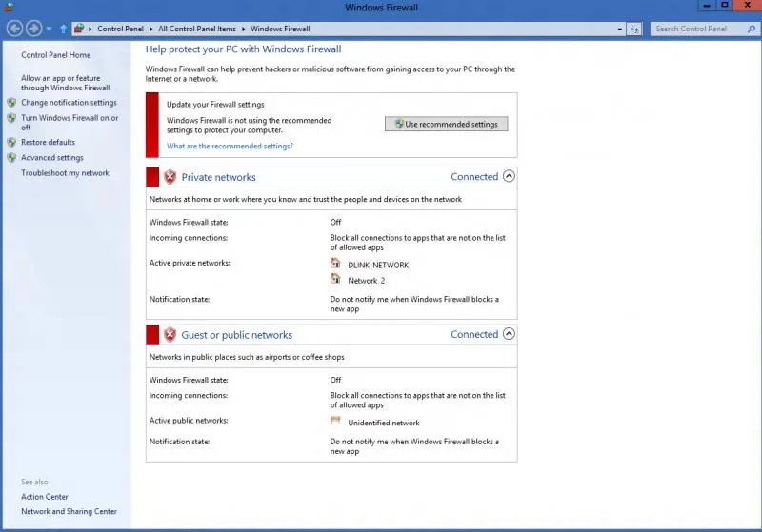Minimize the Windows Firewall window
Image resolution: width=762 pixels, height=532 pixels.
coord(706,6)
